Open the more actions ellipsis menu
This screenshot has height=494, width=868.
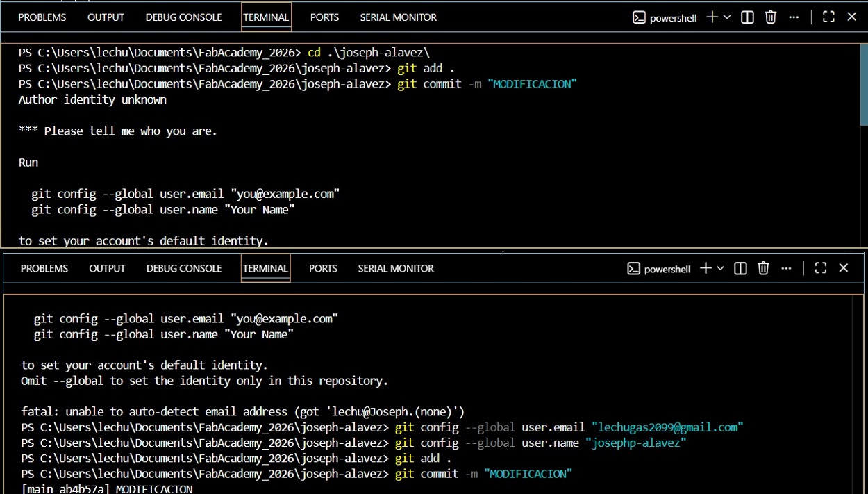pyautogui.click(x=794, y=17)
